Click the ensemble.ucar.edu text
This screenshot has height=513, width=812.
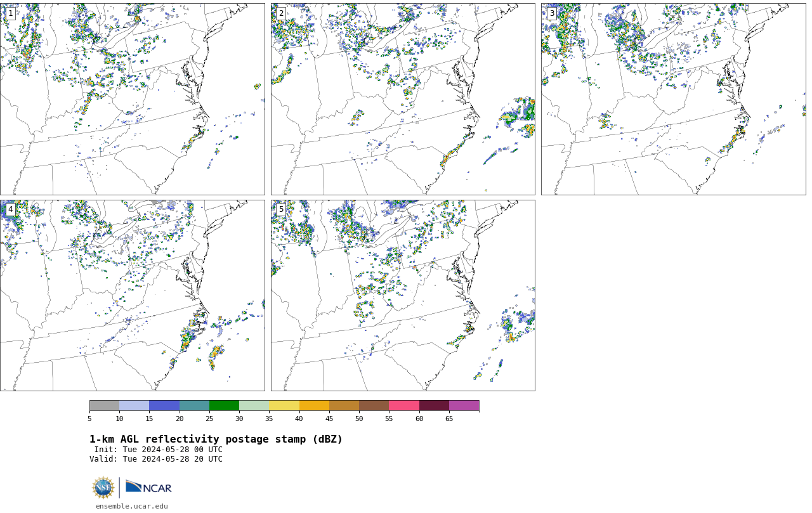click(x=131, y=506)
